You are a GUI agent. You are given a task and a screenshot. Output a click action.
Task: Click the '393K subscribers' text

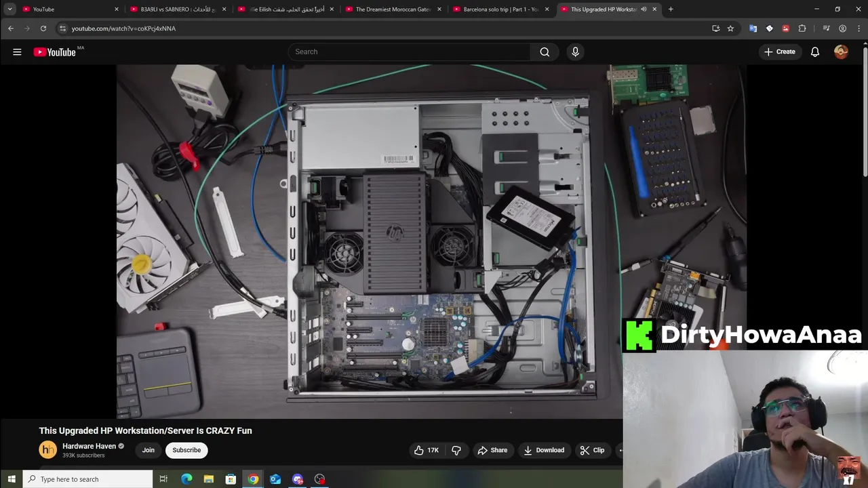(83, 455)
